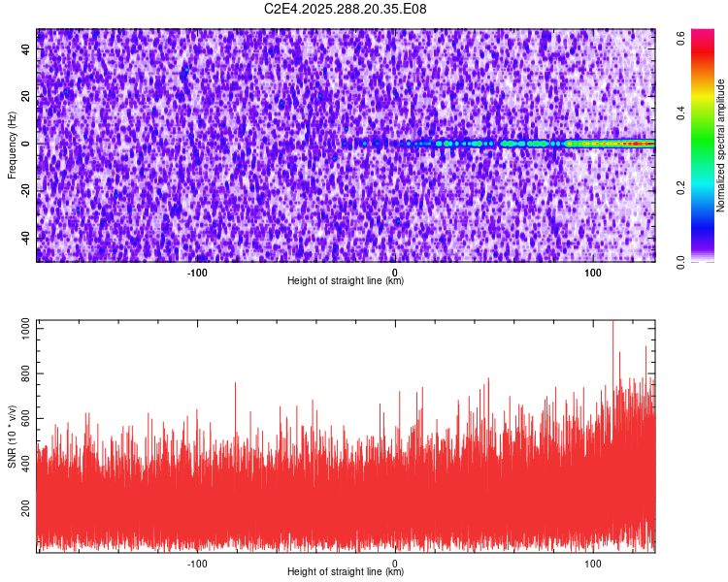Click the 'Normalized spectral amplitude' colorbar label
The height and width of the screenshot is (582, 728).
(721, 145)
